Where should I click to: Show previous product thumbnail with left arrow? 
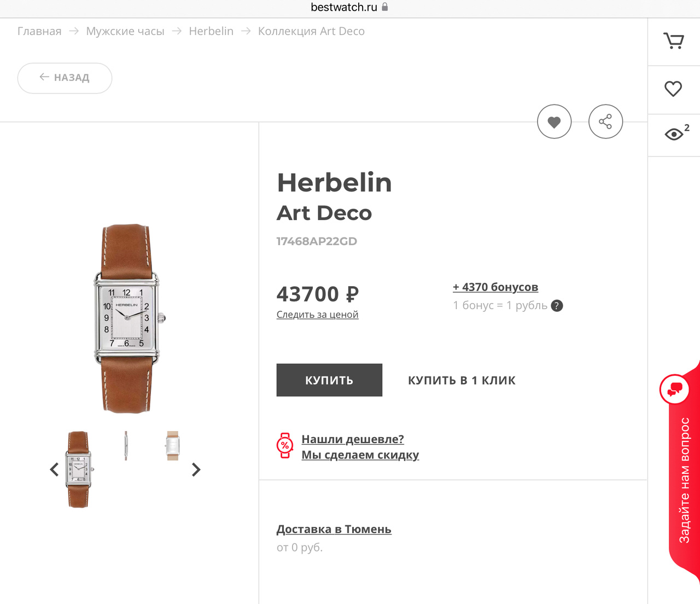pos(54,469)
